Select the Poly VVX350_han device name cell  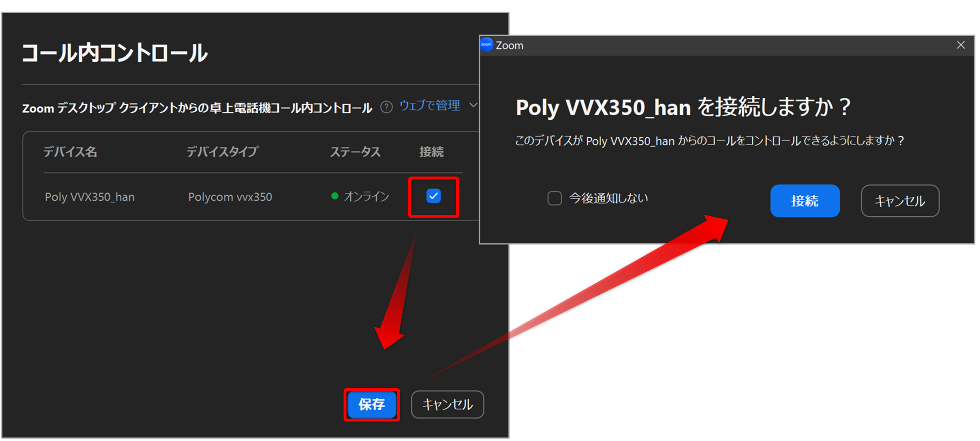(x=90, y=197)
